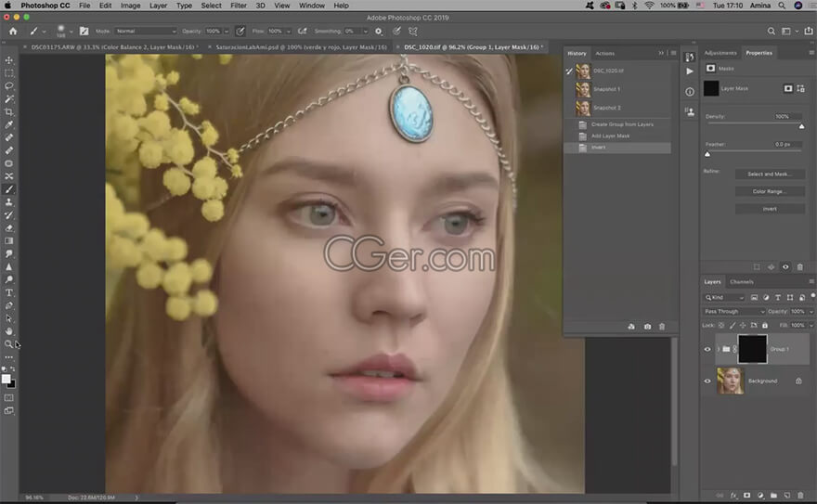Go to the Home screen icon
This screenshot has height=504, width=817.
[13, 32]
